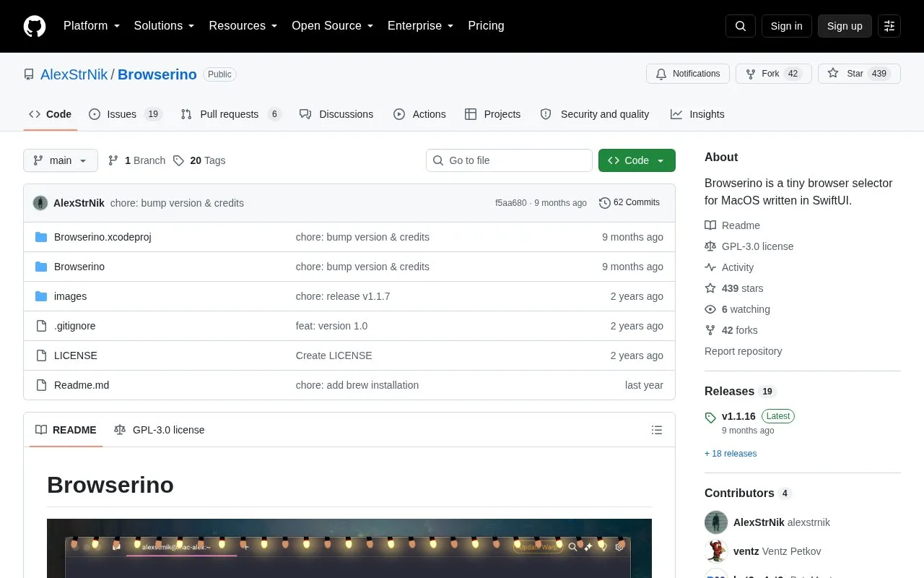Click the Notifications bell button

[688, 74]
